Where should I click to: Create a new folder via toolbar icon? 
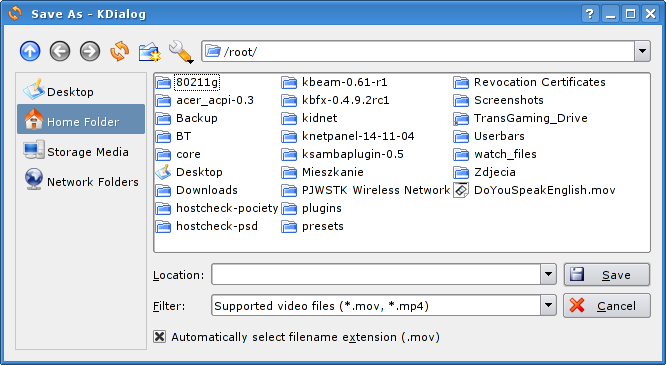[150, 52]
